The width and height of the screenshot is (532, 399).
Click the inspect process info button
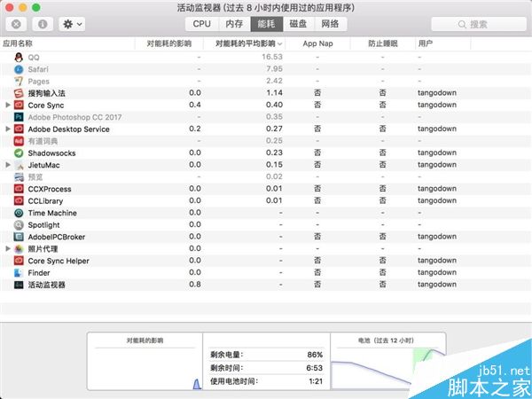tap(43, 24)
